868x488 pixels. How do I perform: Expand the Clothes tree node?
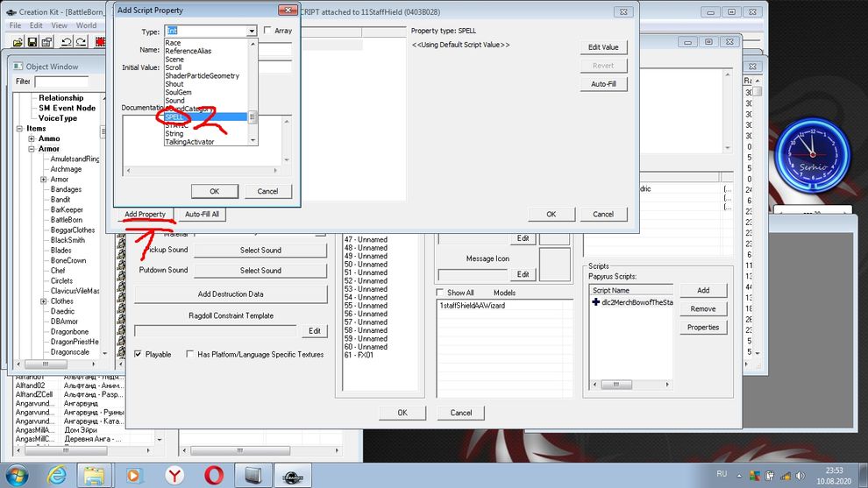tap(43, 301)
